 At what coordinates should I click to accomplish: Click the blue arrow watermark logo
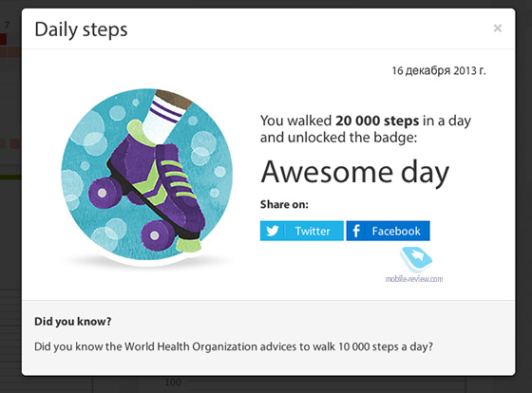[416, 259]
